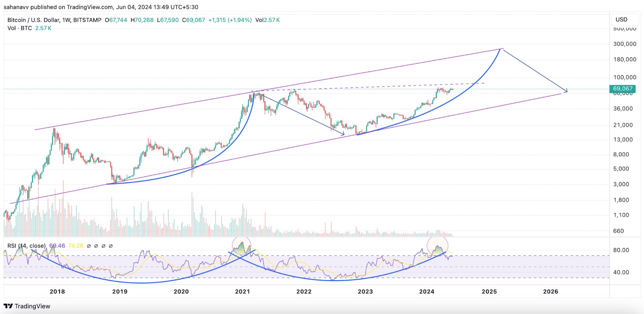This screenshot has height=314, width=644.
Task: Select the Bitcoin / U.S. Dollar symbol title
Action: tap(54, 20)
